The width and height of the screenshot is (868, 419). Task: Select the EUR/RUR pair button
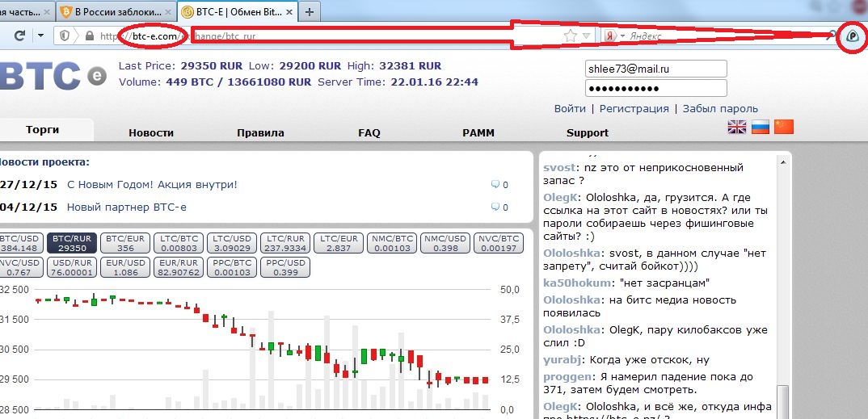click(179, 267)
